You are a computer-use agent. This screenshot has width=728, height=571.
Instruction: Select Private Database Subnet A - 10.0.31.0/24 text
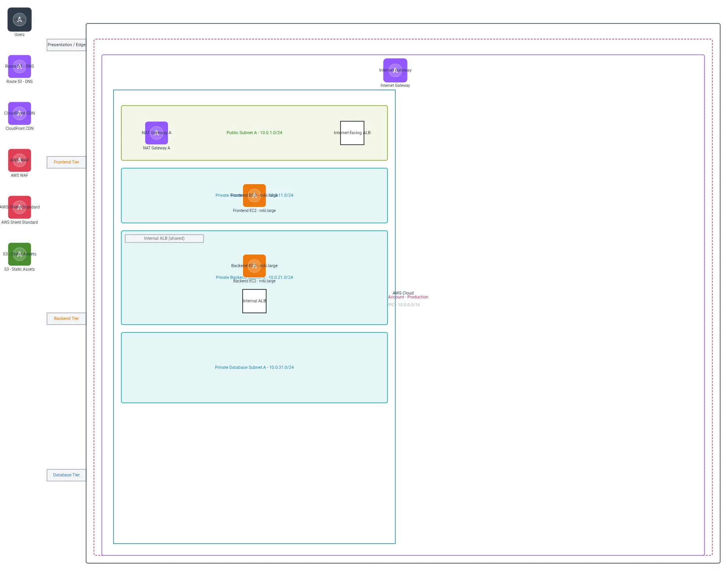pos(254,368)
